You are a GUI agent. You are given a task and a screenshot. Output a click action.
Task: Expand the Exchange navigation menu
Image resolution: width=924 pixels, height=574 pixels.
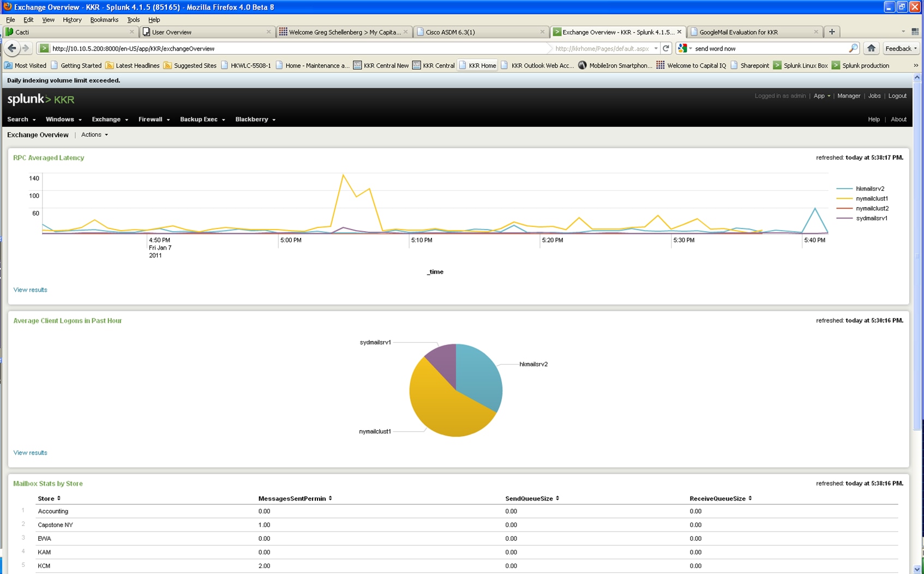coord(110,119)
